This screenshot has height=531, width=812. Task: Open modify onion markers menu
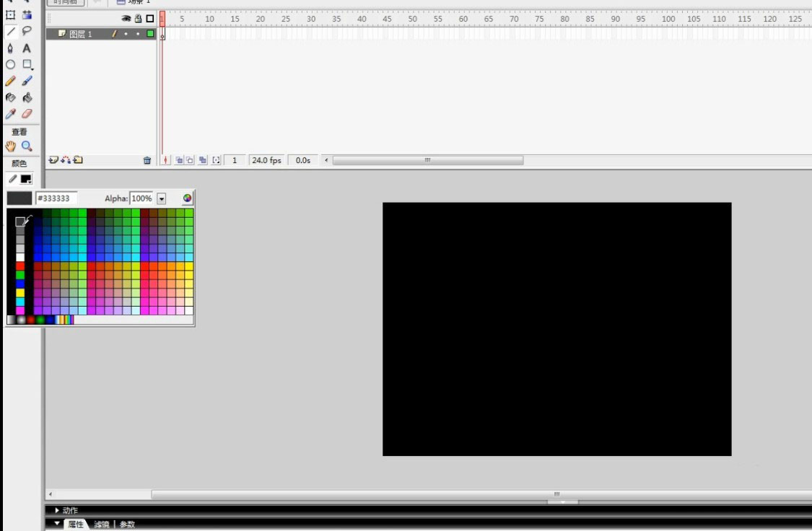click(217, 160)
